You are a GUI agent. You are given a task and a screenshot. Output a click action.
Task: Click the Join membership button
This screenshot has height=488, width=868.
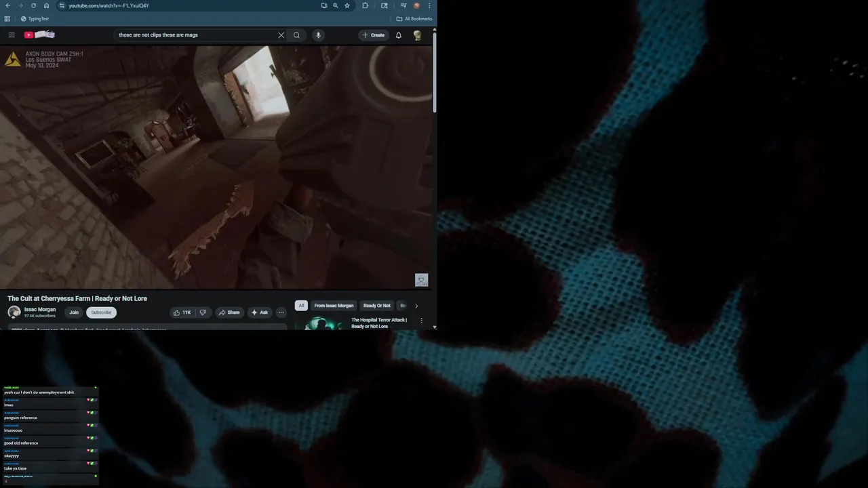point(74,312)
